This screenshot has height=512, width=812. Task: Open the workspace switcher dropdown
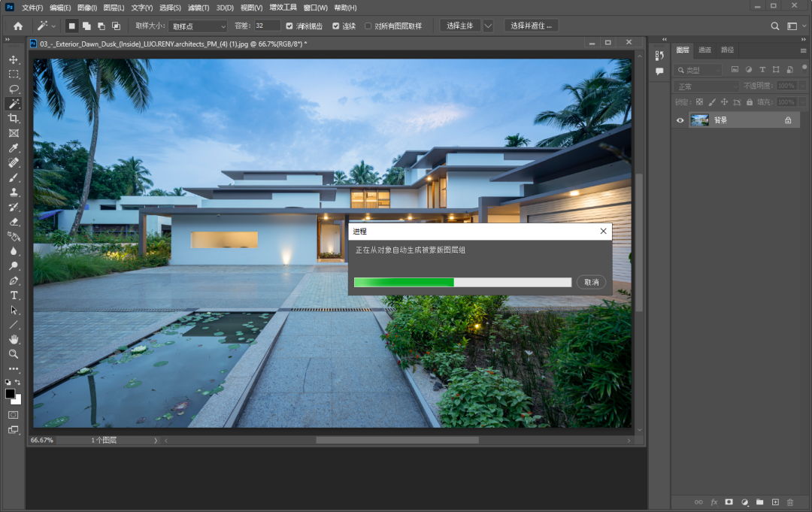tap(795, 26)
